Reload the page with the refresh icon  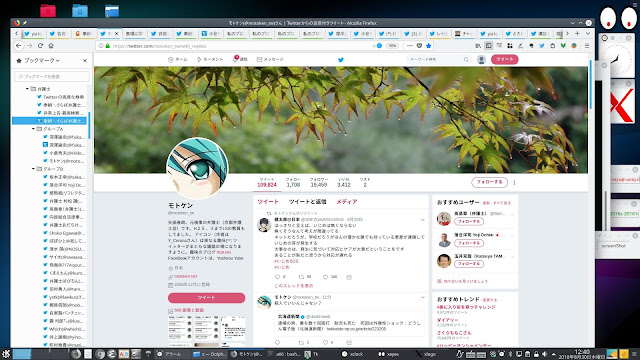pos(40,46)
